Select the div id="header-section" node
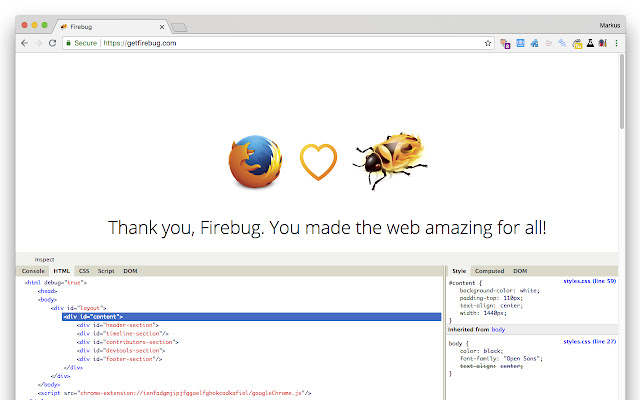This screenshot has height=400, width=640. point(118,325)
